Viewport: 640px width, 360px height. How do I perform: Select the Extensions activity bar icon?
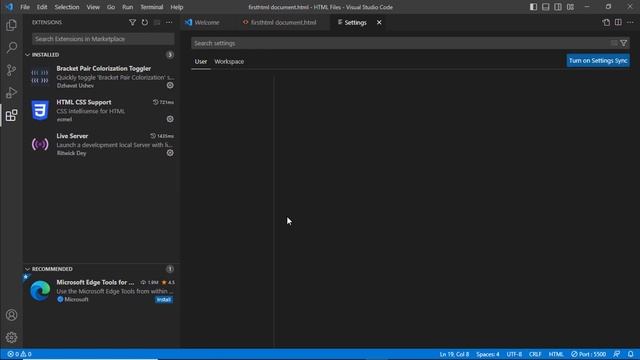pos(11,116)
